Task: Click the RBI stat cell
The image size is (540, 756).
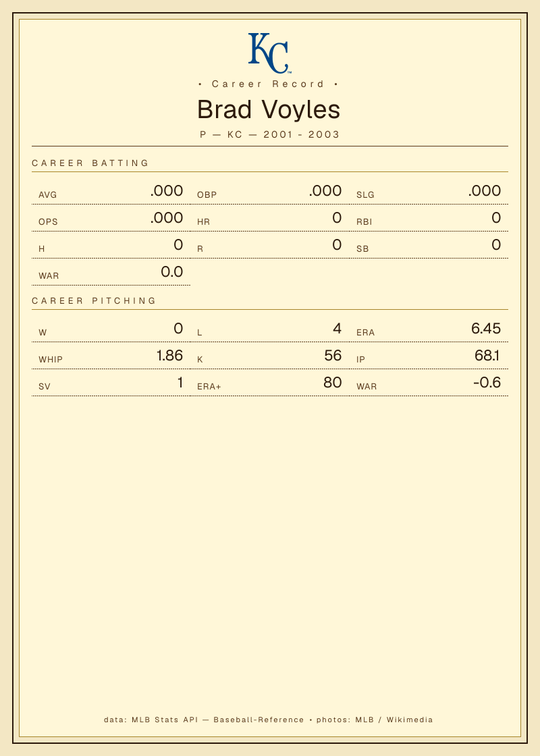Action: (x=429, y=218)
